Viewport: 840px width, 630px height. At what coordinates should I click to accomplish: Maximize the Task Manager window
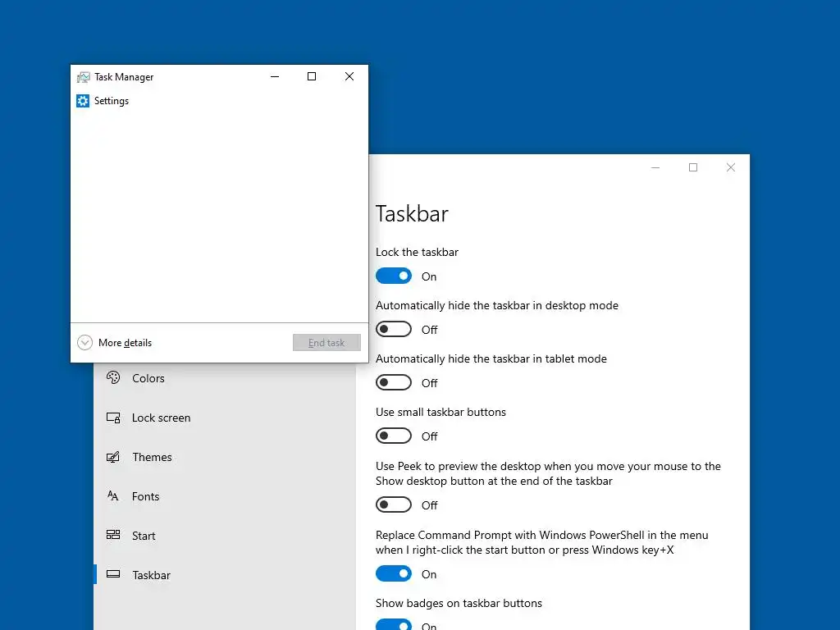(x=312, y=76)
